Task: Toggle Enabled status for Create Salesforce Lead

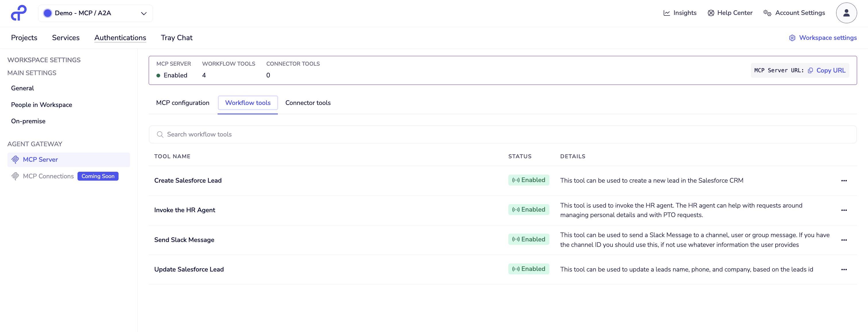Action: [528, 180]
